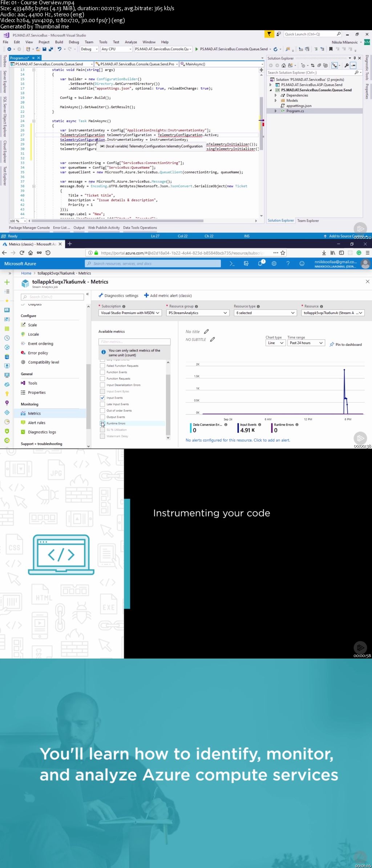Image resolution: width=372 pixels, height=868 pixels.
Task: Click the directory and subscription filter icon
Action: [246, 264]
